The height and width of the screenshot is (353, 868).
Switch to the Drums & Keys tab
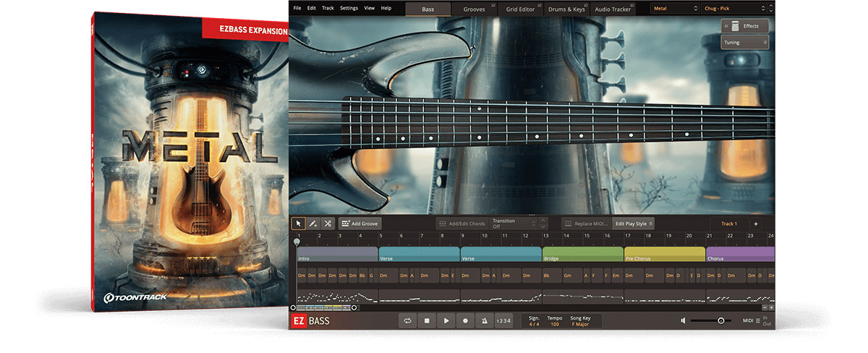pos(567,9)
